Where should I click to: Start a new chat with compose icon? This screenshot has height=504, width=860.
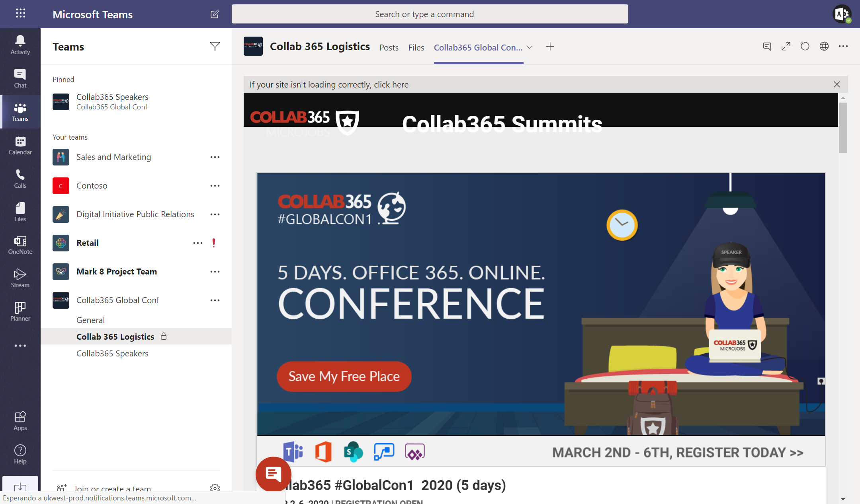215,14
